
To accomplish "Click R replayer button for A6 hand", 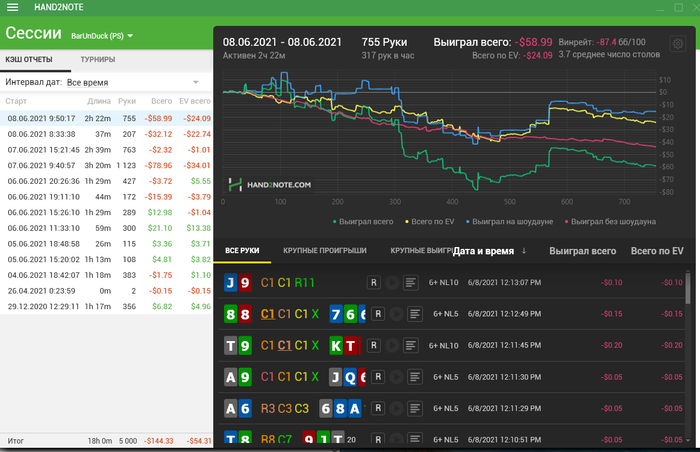I will (378, 408).
